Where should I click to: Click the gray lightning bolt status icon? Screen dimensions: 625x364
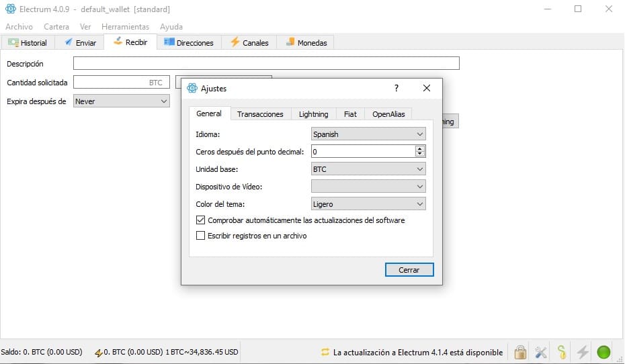(x=583, y=352)
